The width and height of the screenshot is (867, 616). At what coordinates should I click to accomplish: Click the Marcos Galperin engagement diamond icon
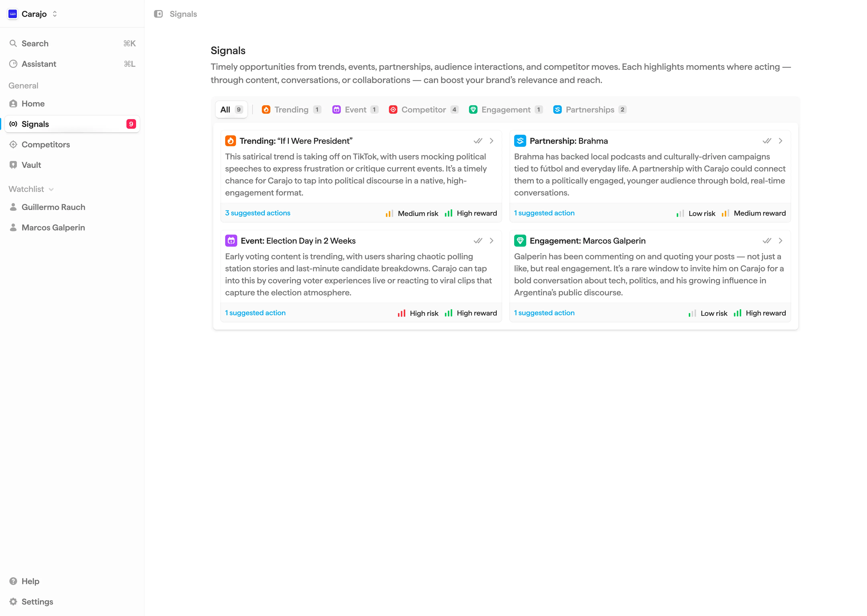[x=520, y=240]
